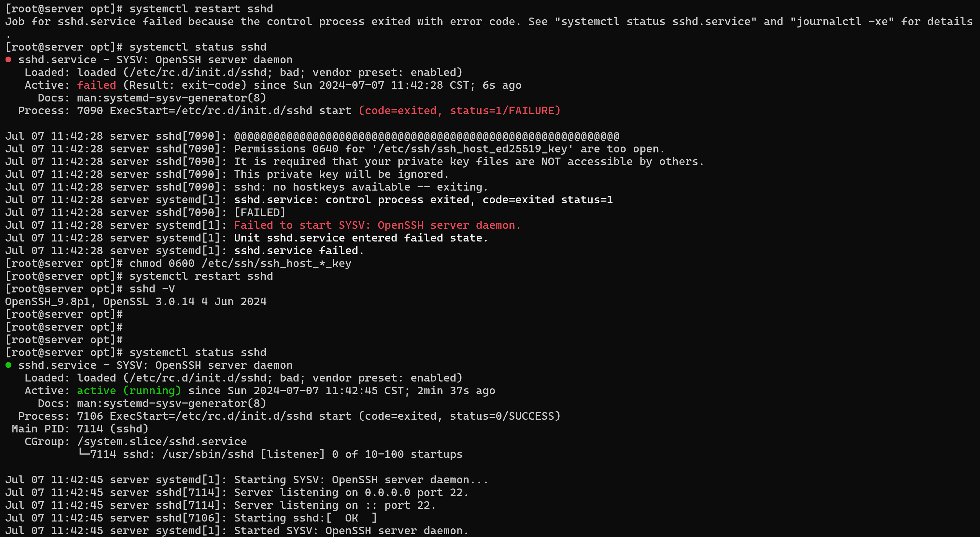Click the 'chmod 0600' command line

[240, 263]
